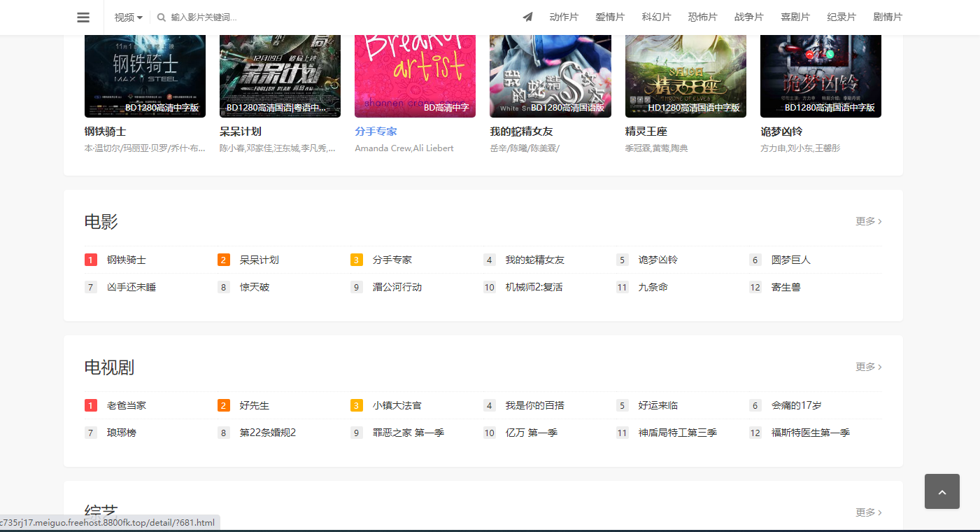Click cast text 岳辛/陈曦/陈美霖/
This screenshot has width=980, height=532.
coord(525,148)
